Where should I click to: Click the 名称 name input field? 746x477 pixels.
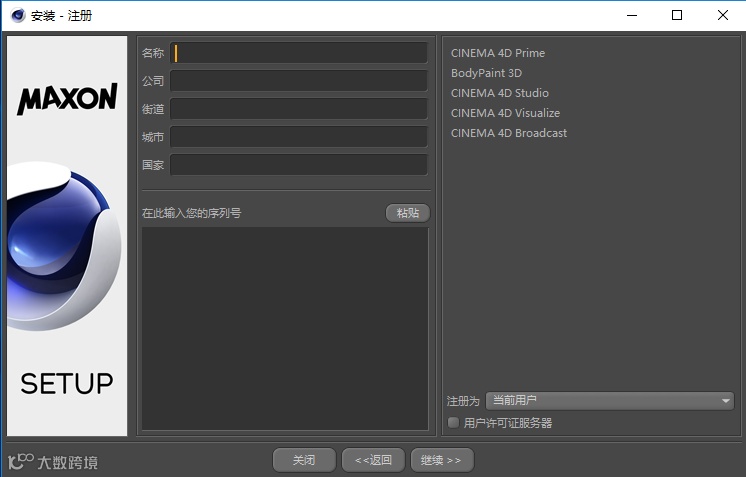pos(299,53)
